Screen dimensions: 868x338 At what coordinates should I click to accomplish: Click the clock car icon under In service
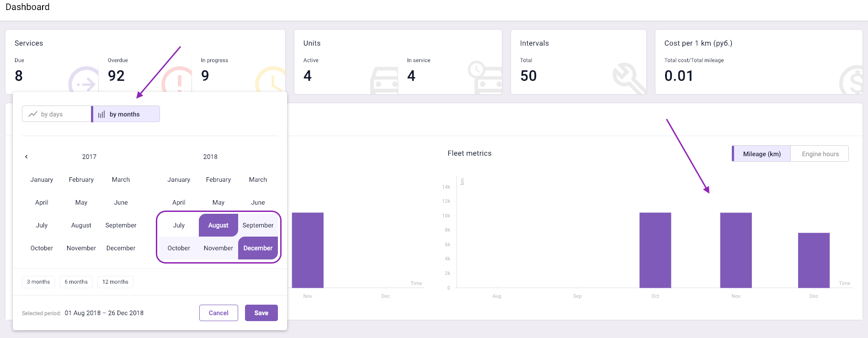coord(485,78)
